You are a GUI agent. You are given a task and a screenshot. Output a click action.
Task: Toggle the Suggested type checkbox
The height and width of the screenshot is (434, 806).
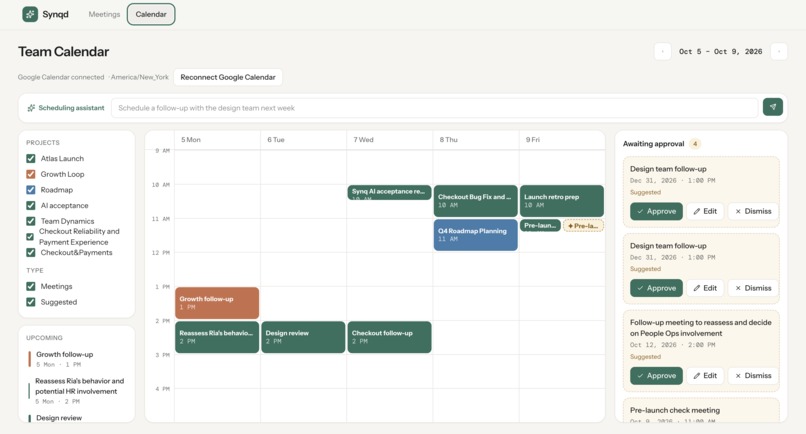click(x=31, y=302)
